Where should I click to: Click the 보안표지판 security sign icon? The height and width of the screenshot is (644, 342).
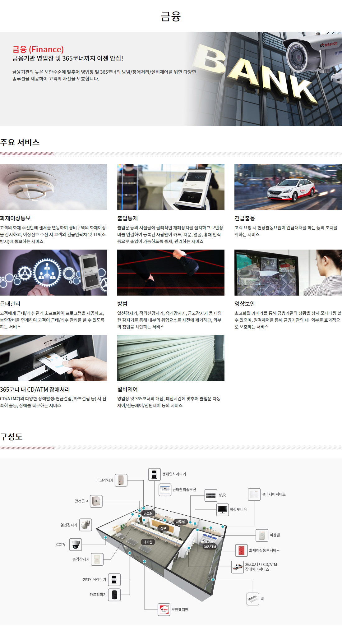[164, 609]
